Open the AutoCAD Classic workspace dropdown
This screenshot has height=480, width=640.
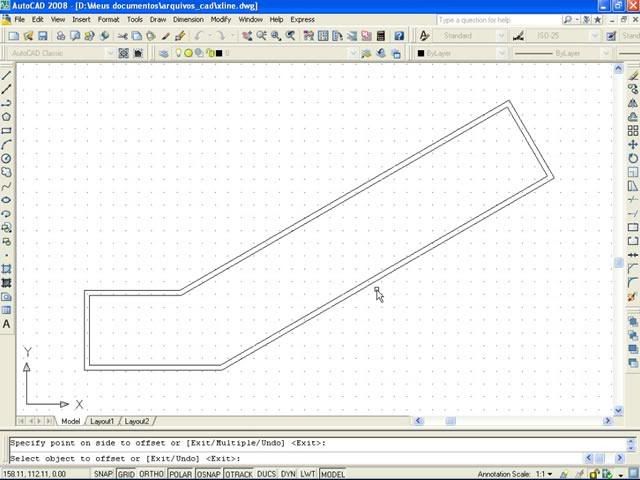coord(110,53)
